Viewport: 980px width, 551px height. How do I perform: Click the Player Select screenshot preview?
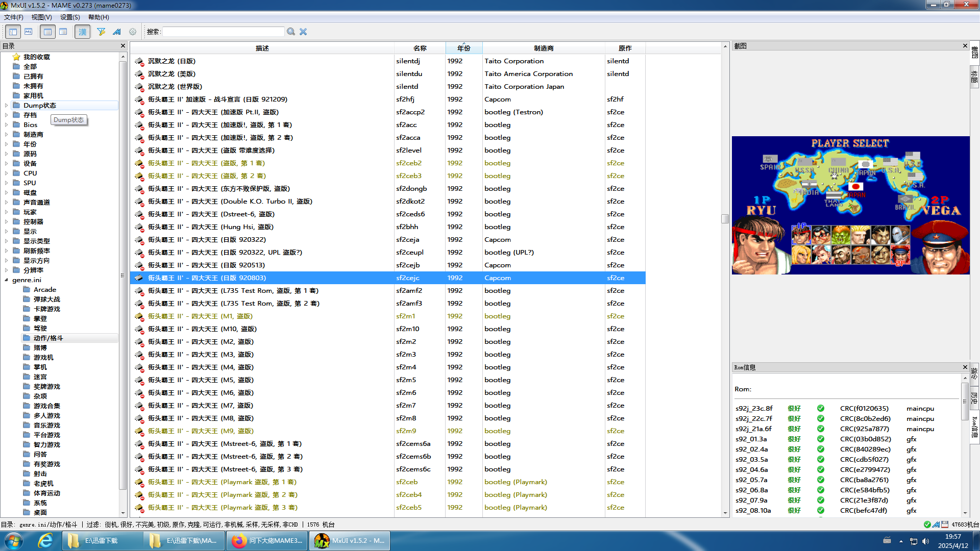coord(850,205)
